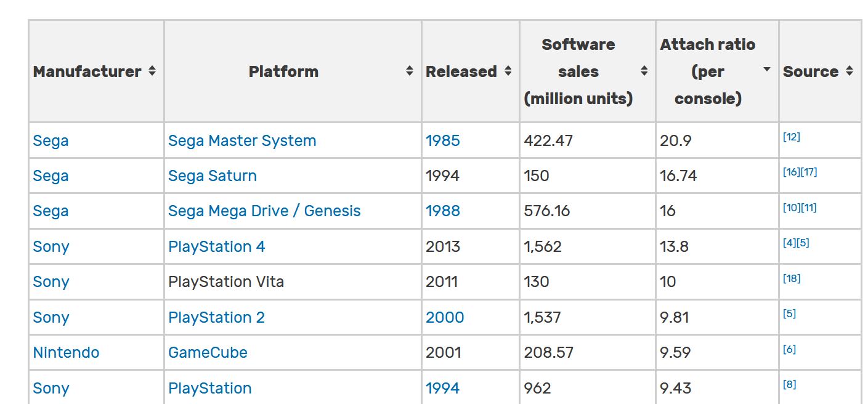Image resolution: width=868 pixels, height=404 pixels.
Task: Open Sony link in PlayStation 4 row
Action: (51, 246)
